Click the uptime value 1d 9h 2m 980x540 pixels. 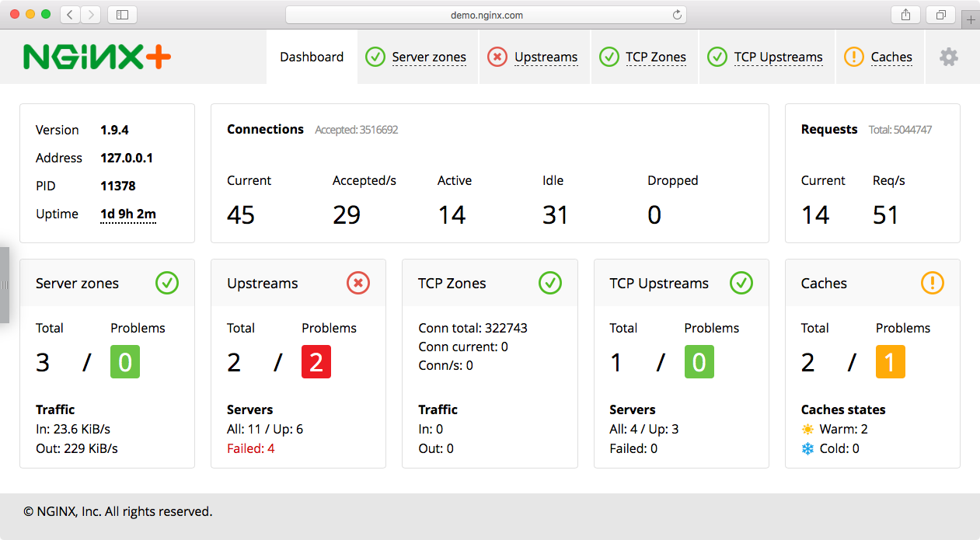[x=128, y=214]
